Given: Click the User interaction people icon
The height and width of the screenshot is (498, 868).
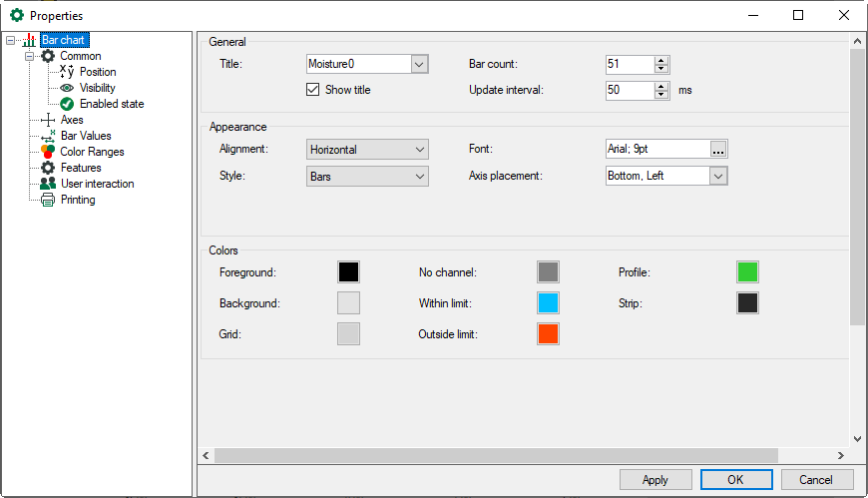Looking at the screenshot, I should pyautogui.click(x=48, y=184).
